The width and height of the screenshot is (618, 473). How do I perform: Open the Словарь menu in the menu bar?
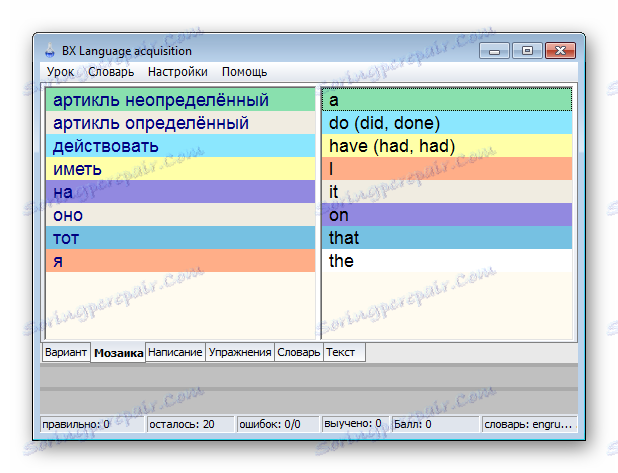[x=111, y=72]
